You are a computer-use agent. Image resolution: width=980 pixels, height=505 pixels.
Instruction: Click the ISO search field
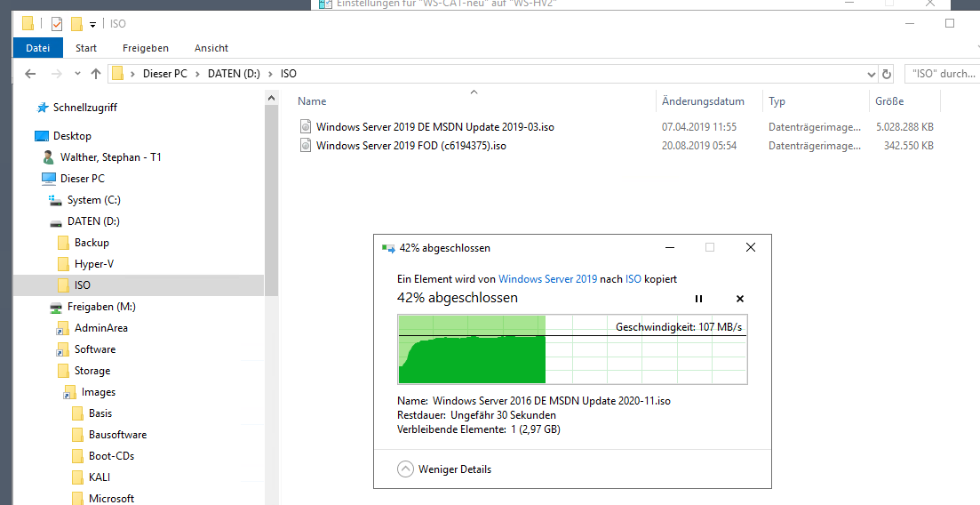pos(942,74)
